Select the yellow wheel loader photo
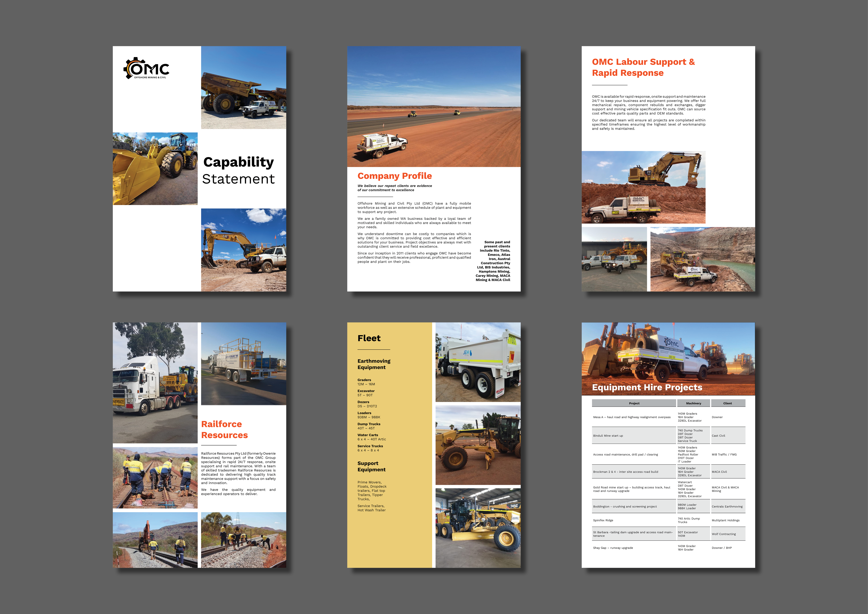 (x=155, y=169)
